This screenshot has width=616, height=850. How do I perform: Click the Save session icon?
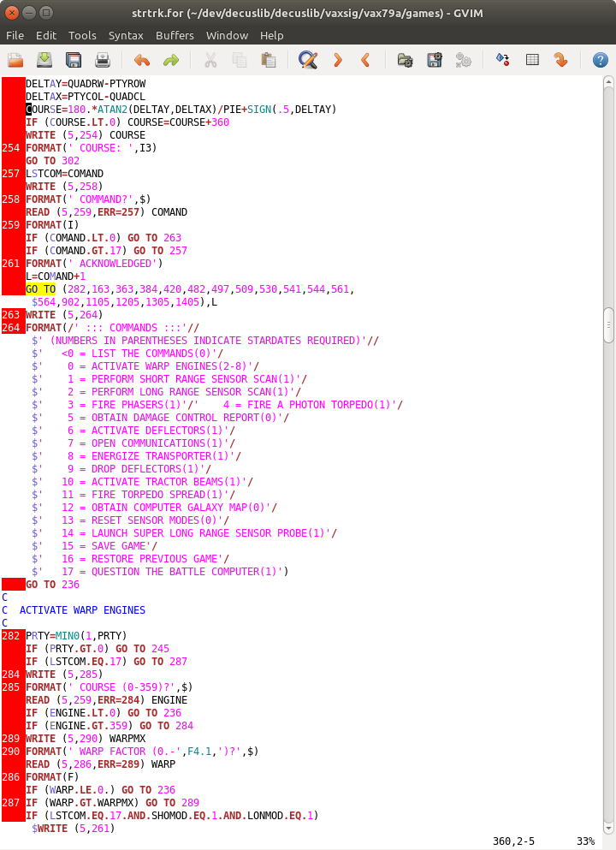coord(435,60)
